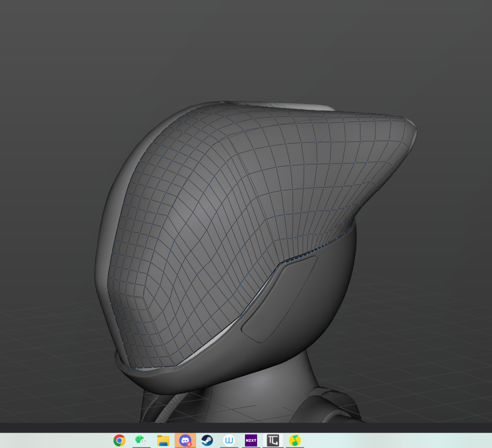This screenshot has width=492, height=448.
Task: Open File Explorer from the taskbar
Action: tap(163, 440)
